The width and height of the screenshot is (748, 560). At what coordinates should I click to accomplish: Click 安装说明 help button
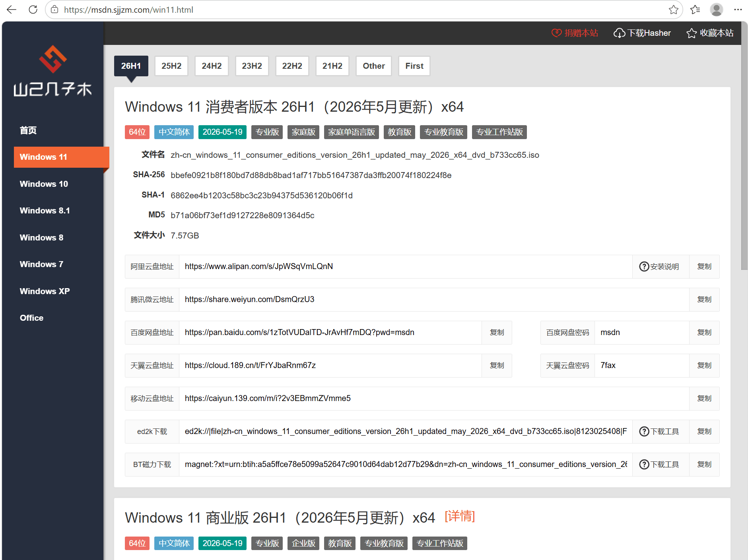tap(661, 267)
